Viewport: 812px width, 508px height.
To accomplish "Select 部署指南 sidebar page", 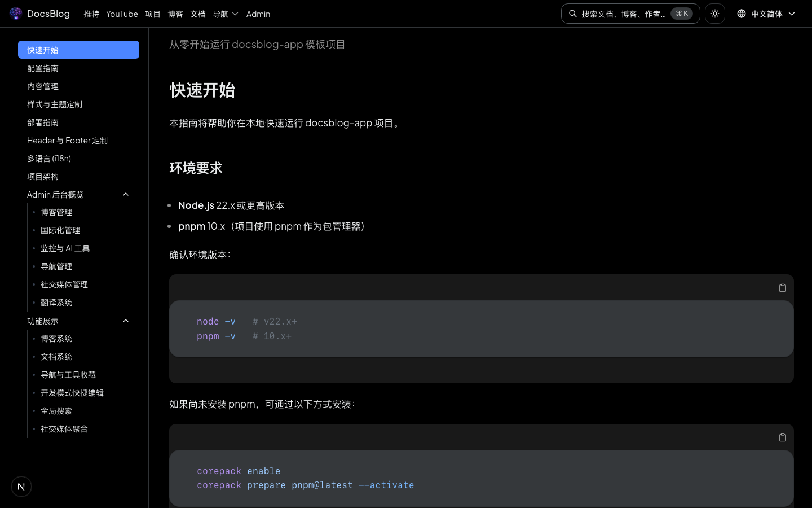I will [43, 122].
